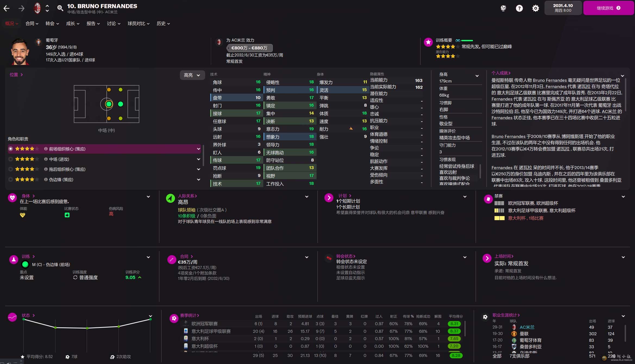Click the 比赛状态 green indicator icon
This screenshot has width=635, height=364.
pos(67,215)
